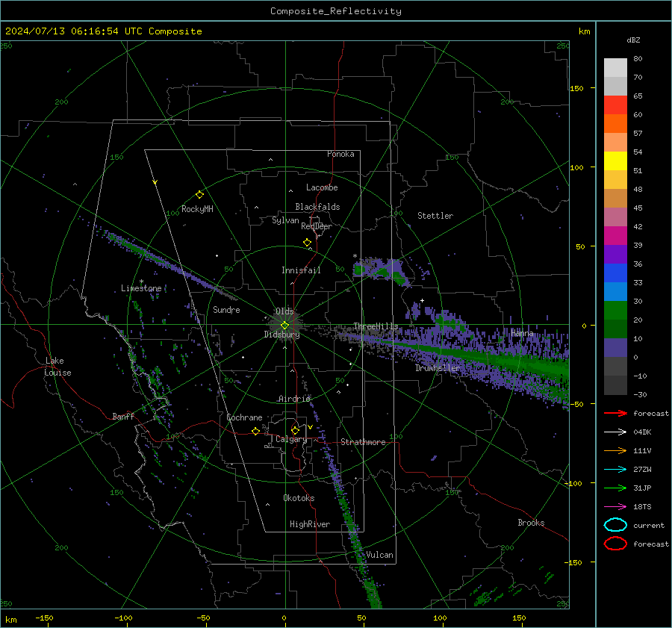Click the Vulcan town label
This screenshot has width=672, height=628.
click(x=380, y=555)
